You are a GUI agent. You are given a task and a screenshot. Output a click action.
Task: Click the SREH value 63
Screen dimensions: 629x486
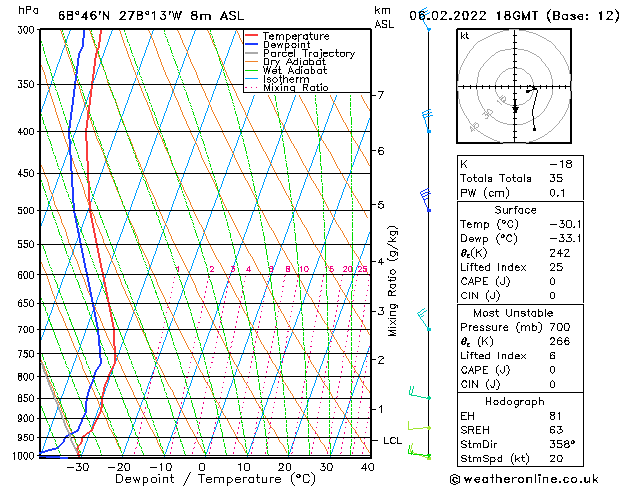tap(556, 430)
